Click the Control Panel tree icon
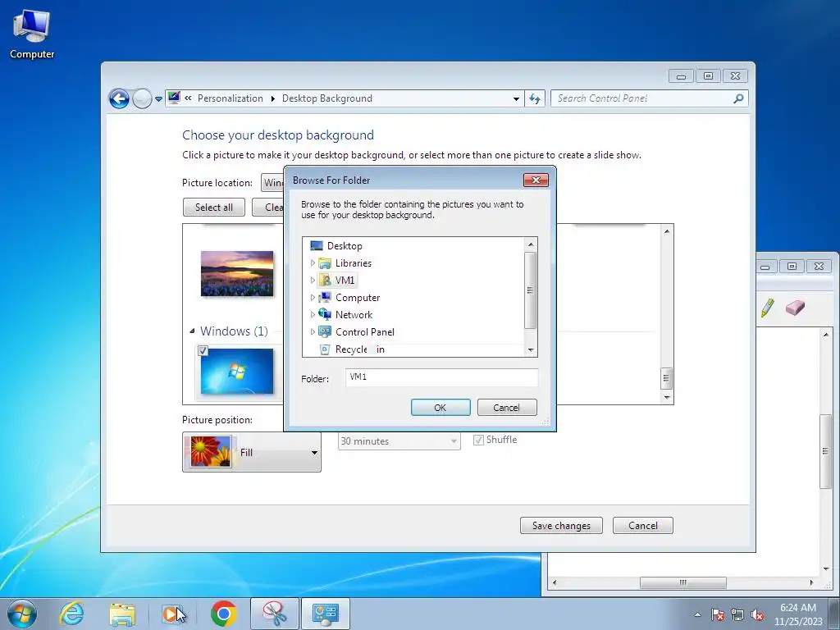This screenshot has width=840, height=630. [325, 331]
